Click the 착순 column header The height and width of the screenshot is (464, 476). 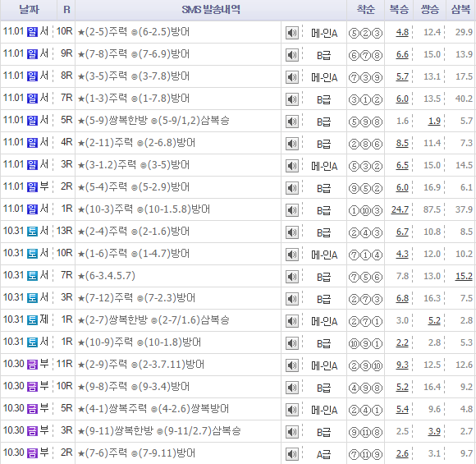365,10
